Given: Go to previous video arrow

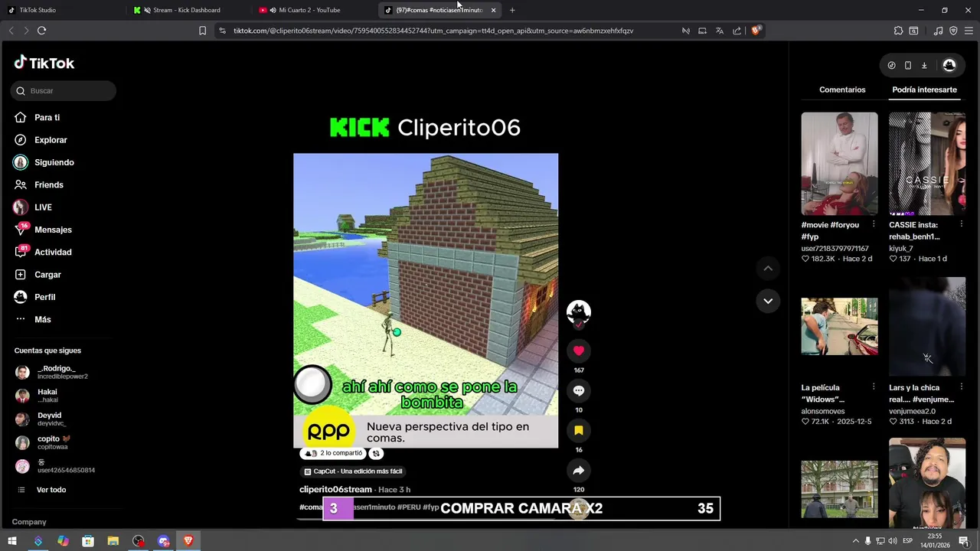Looking at the screenshot, I should point(768,269).
